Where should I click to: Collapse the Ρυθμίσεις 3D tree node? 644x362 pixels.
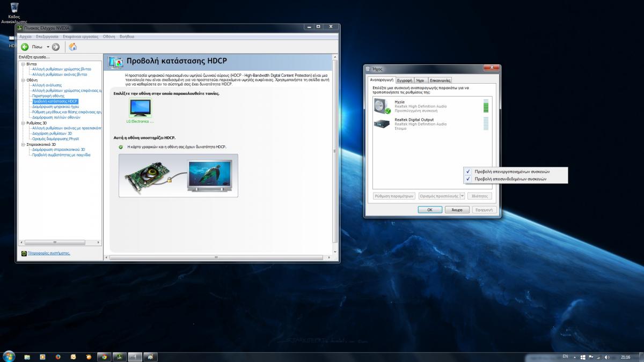23,123
